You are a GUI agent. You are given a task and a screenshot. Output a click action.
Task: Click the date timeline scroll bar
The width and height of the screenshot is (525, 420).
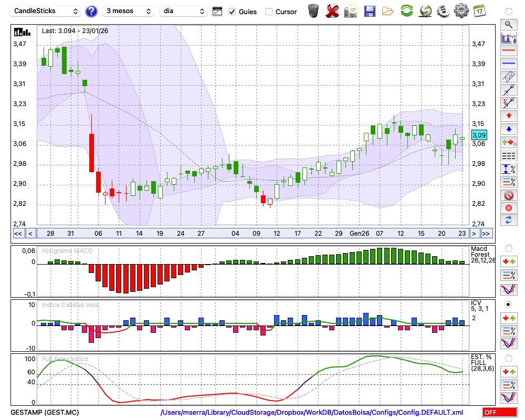point(253,234)
